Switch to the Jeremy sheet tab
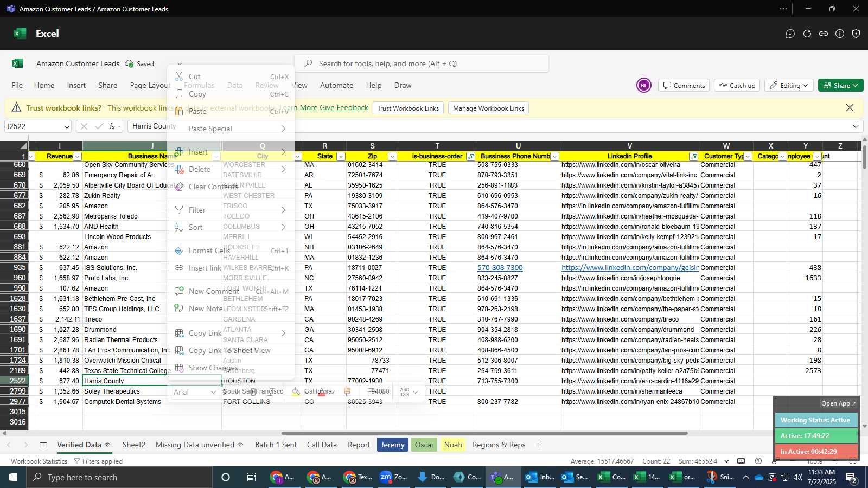The image size is (868, 488). 392,445
